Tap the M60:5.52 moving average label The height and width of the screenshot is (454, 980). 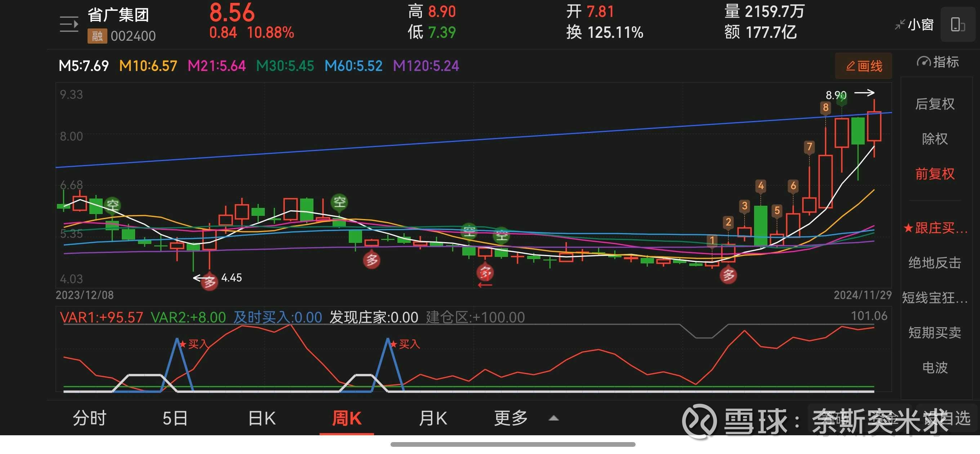coord(353,66)
